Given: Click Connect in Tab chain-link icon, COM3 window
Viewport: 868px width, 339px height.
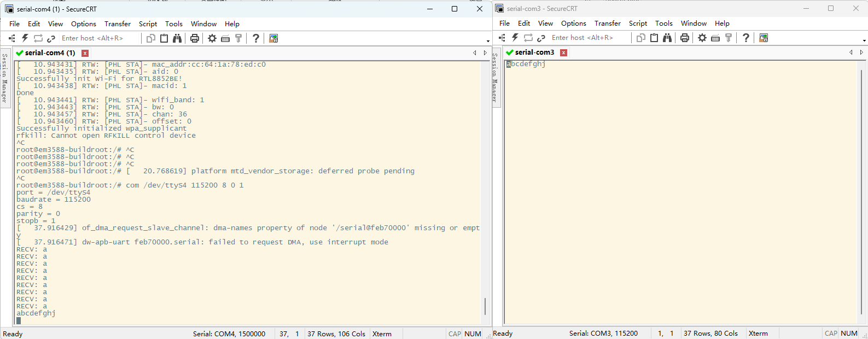Looking at the screenshot, I should tap(541, 38).
